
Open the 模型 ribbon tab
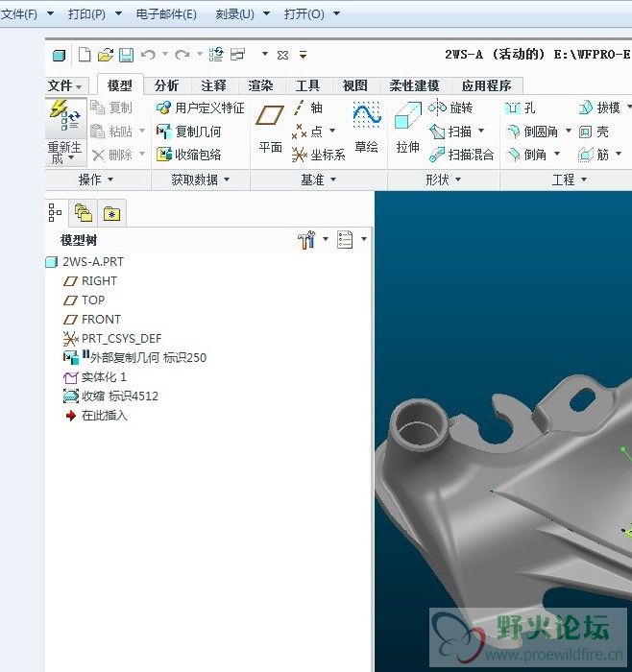120,85
